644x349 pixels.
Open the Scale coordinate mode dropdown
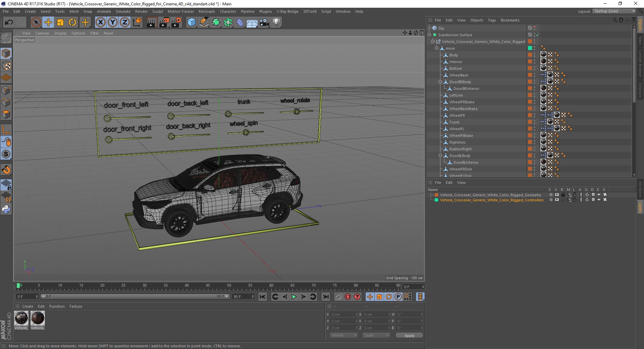[376, 335]
